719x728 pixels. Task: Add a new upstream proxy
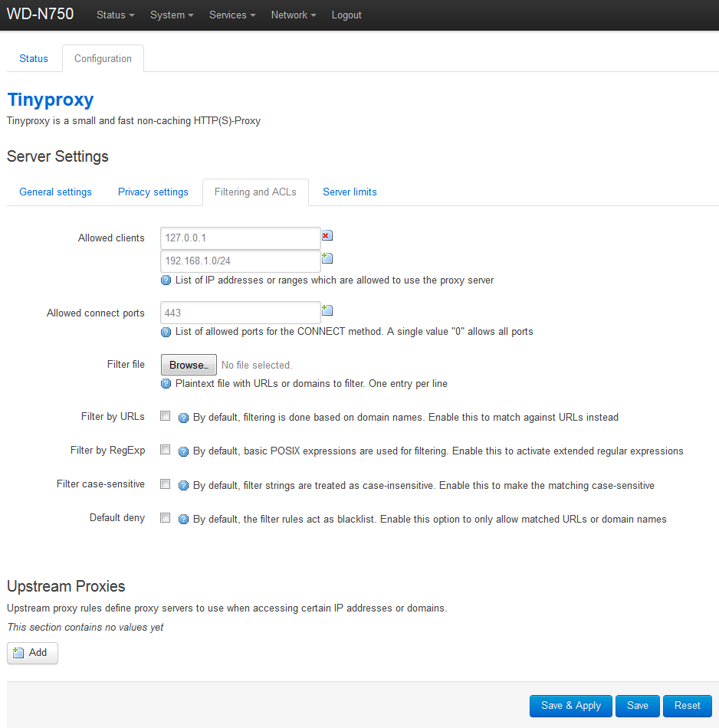(x=32, y=653)
